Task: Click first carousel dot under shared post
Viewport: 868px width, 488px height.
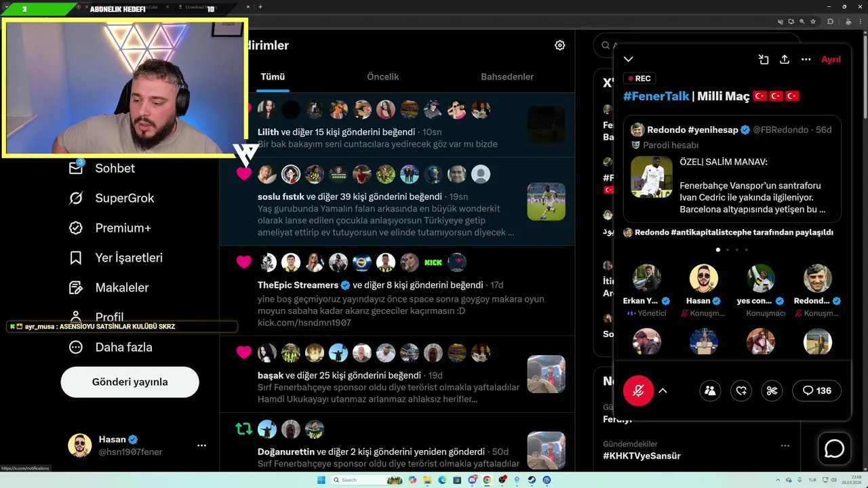Action: 718,249
